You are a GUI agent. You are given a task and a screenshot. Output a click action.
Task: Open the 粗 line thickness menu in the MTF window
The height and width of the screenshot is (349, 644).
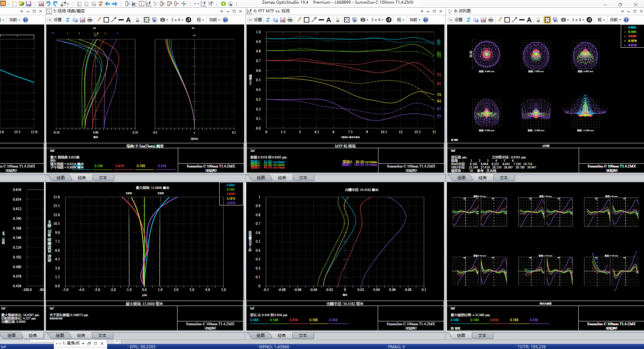(x=400, y=20)
